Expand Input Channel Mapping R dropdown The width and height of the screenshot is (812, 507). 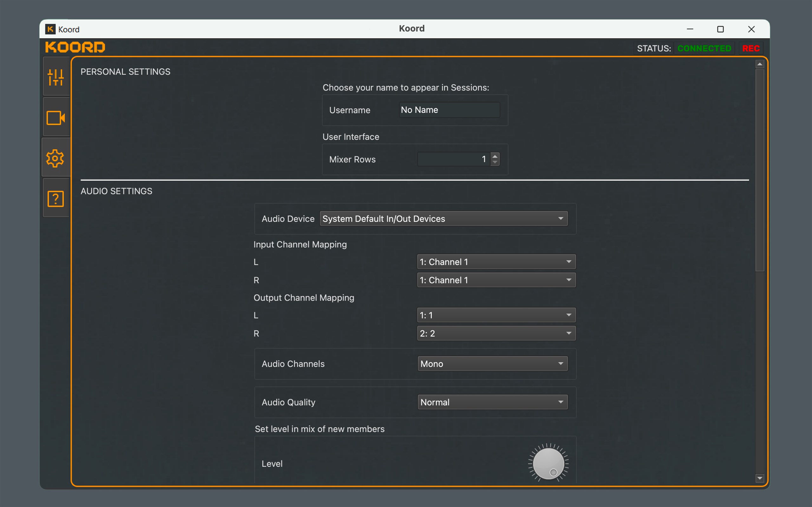(x=496, y=280)
